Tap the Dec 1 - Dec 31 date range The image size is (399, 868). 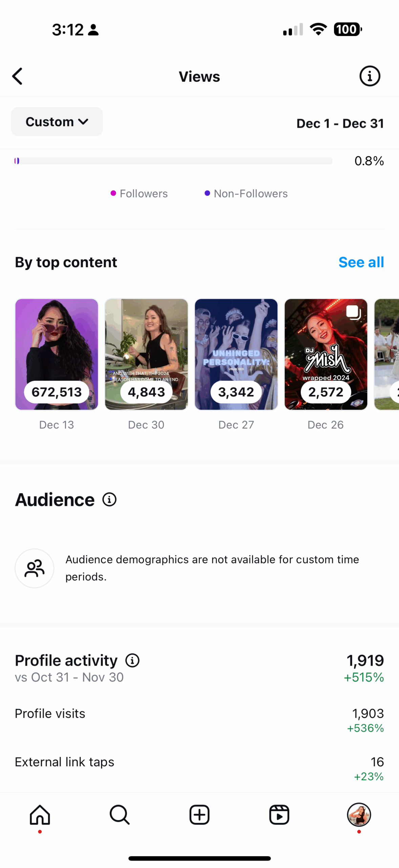(x=340, y=123)
